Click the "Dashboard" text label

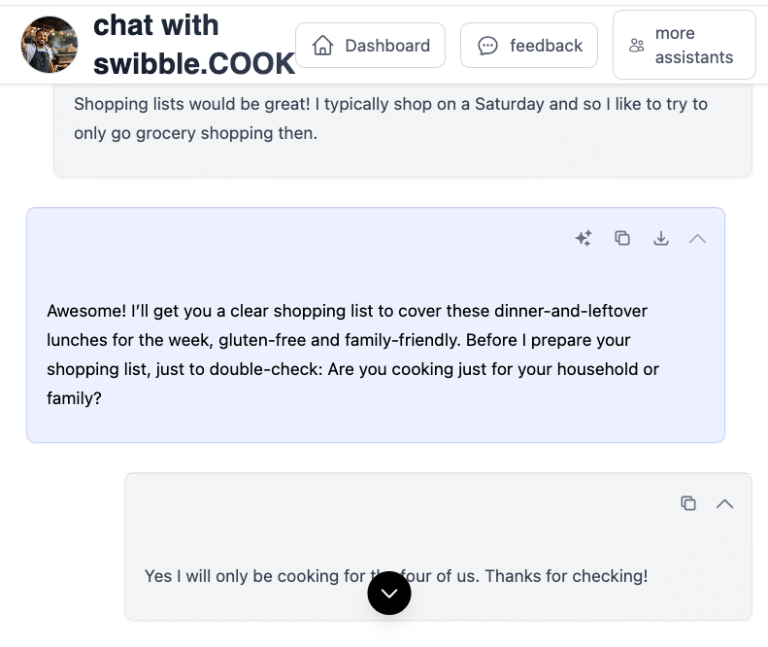coord(387,46)
